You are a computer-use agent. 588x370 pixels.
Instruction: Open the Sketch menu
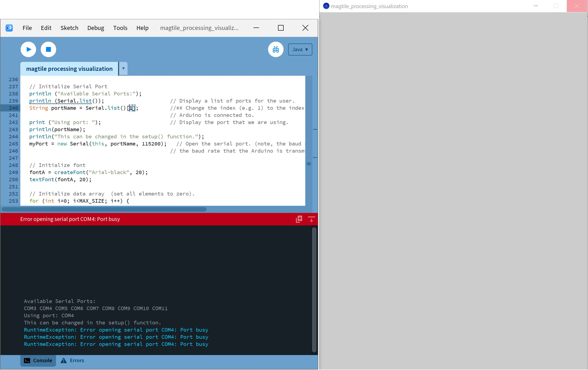click(69, 28)
